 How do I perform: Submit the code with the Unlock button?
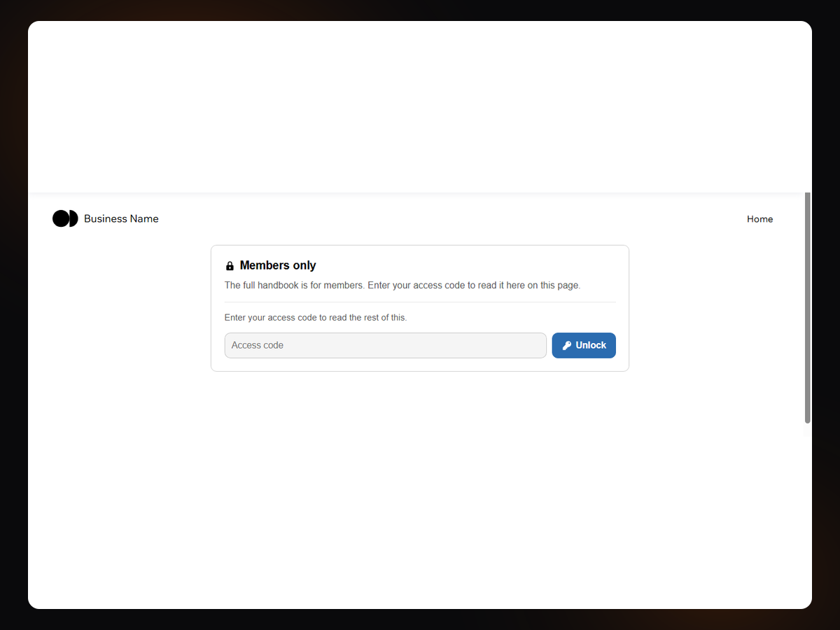coord(584,345)
